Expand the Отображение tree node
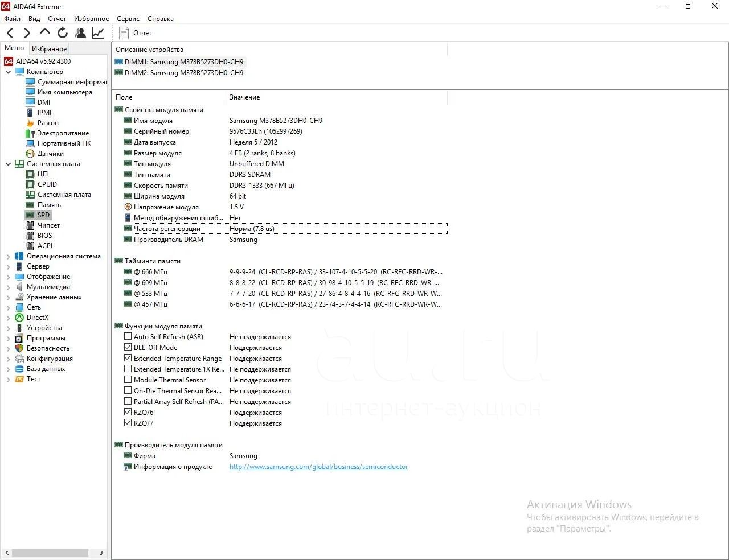729x560 pixels. click(9, 277)
